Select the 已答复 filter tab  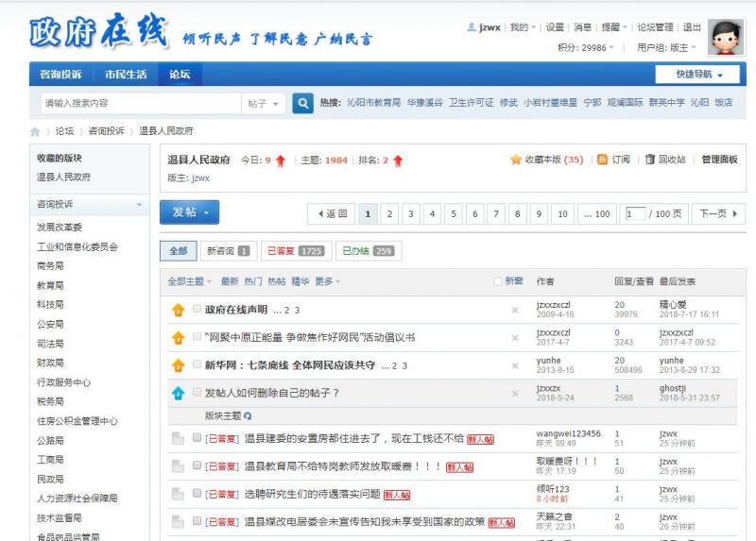click(x=293, y=251)
